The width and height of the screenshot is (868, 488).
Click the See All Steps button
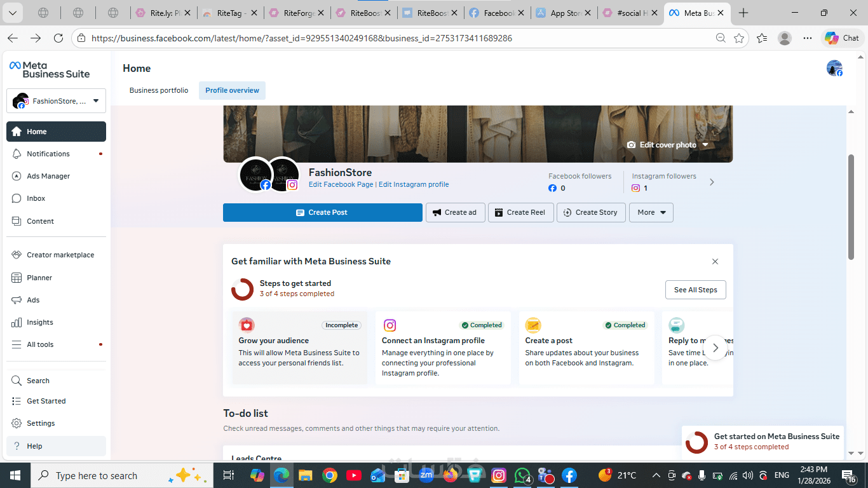[x=696, y=290]
